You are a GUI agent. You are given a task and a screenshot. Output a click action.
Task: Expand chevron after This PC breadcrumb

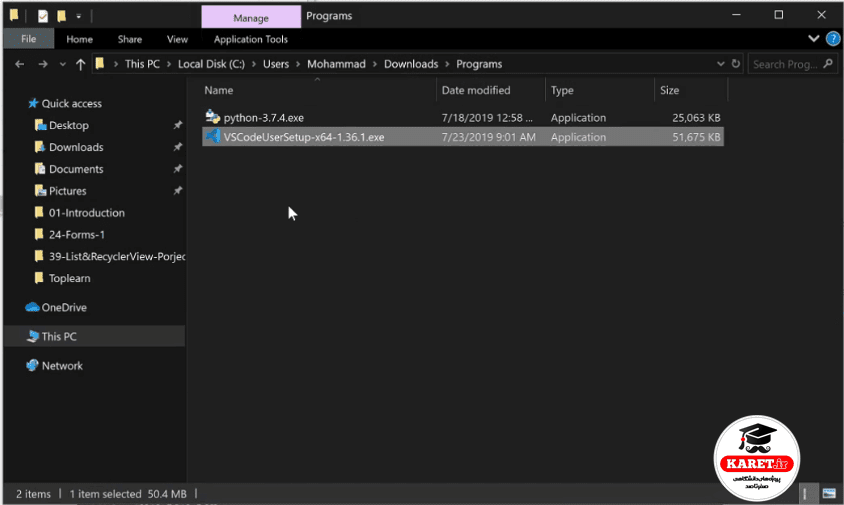[x=168, y=64]
